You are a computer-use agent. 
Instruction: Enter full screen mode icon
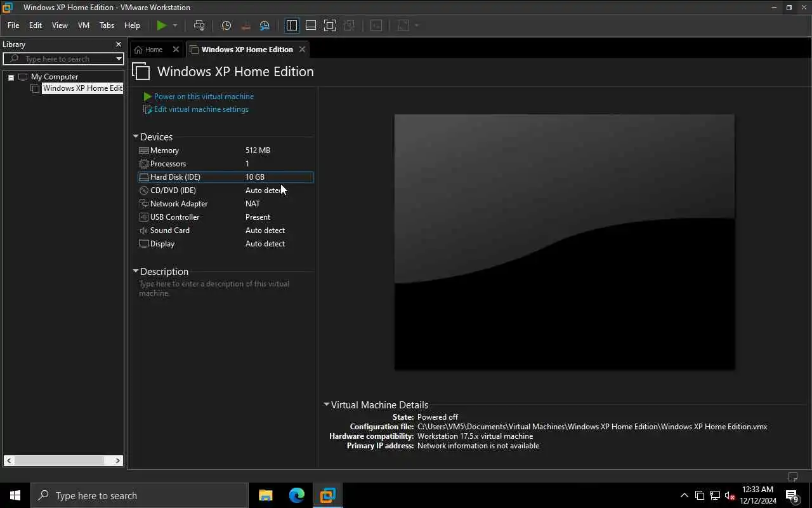(330, 25)
